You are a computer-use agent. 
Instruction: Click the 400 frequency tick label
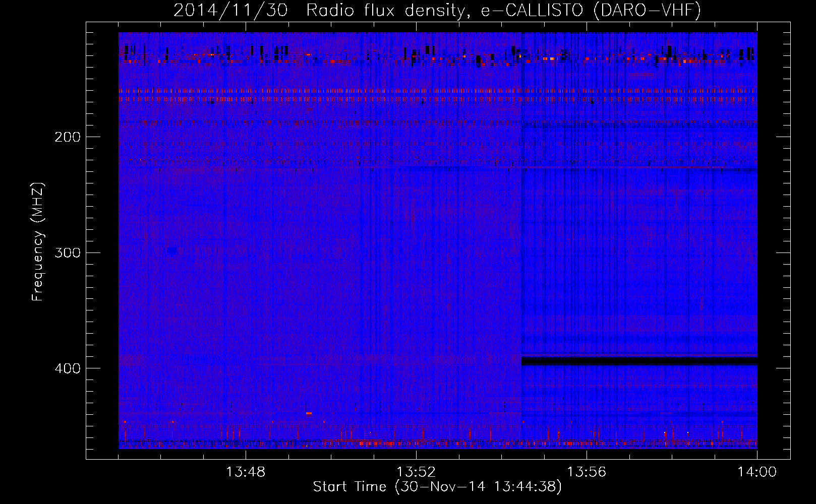pos(68,368)
